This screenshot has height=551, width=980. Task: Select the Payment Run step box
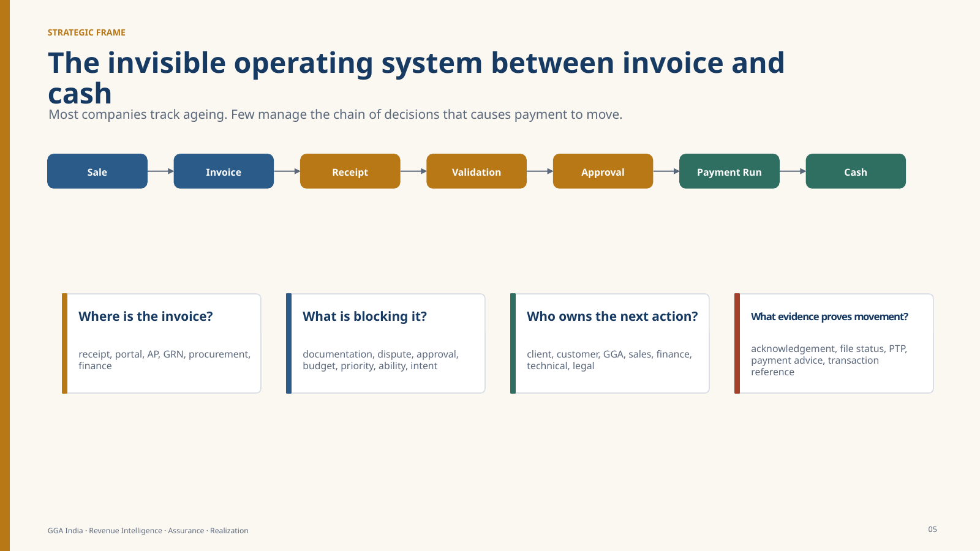point(729,171)
